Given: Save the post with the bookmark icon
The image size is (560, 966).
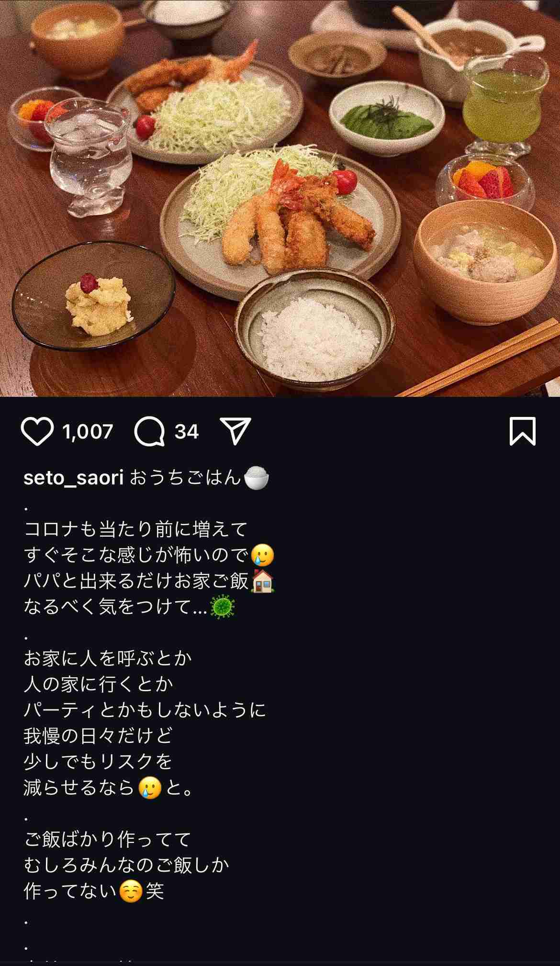Looking at the screenshot, I should click(522, 431).
